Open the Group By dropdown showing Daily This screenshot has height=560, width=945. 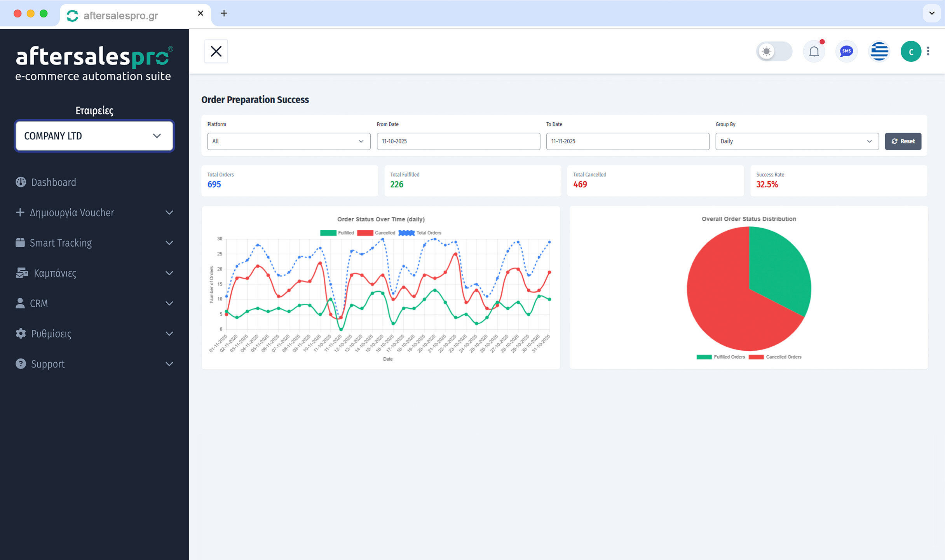(x=797, y=141)
